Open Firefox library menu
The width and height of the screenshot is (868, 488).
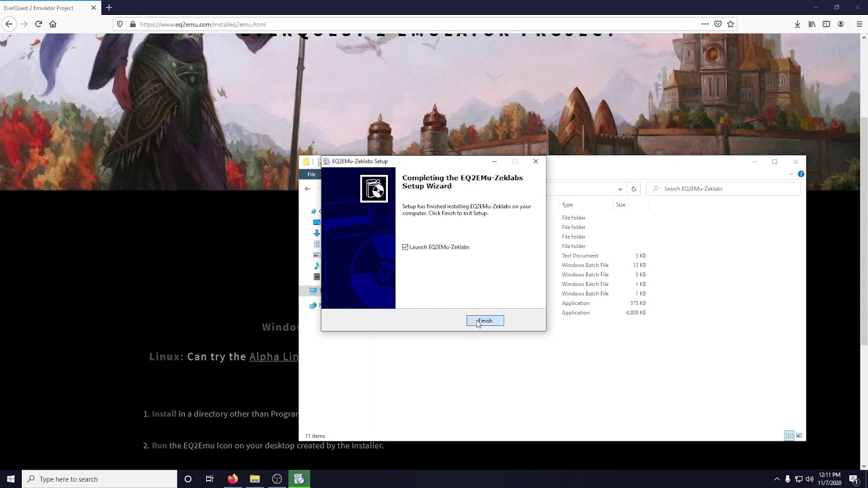pyautogui.click(x=812, y=24)
